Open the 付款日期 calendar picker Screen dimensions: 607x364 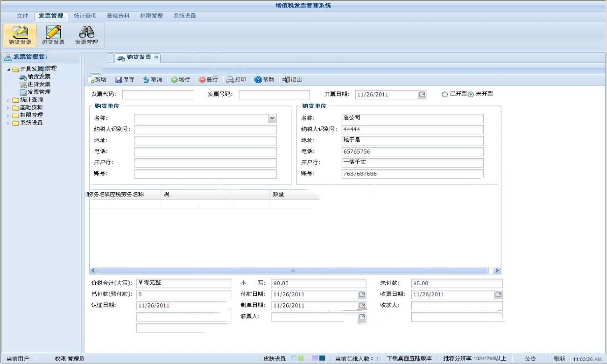362,294
